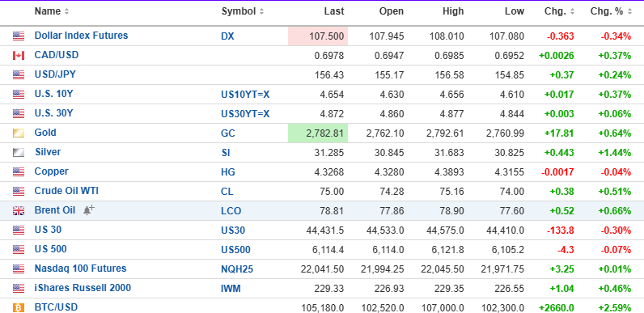644x313 pixels.
Task: Sort the table by Name column
Action: pos(52,11)
